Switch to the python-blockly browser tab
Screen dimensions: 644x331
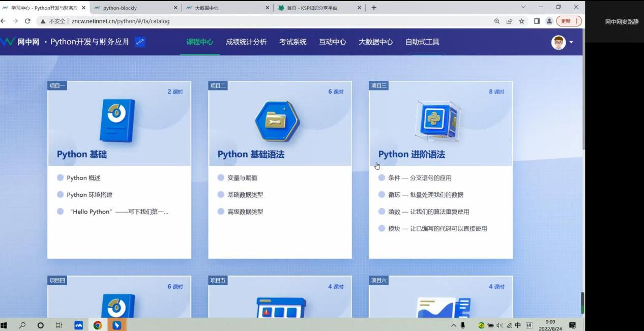tap(136, 8)
